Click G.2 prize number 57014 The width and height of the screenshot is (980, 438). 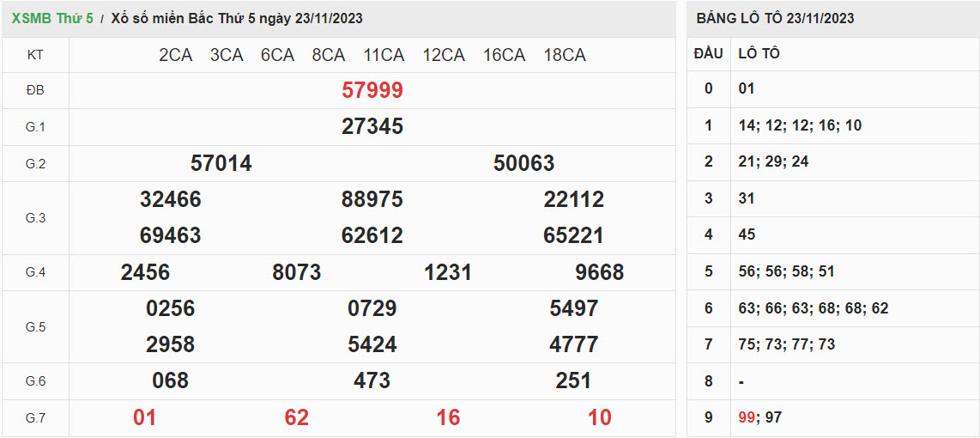coord(221,163)
